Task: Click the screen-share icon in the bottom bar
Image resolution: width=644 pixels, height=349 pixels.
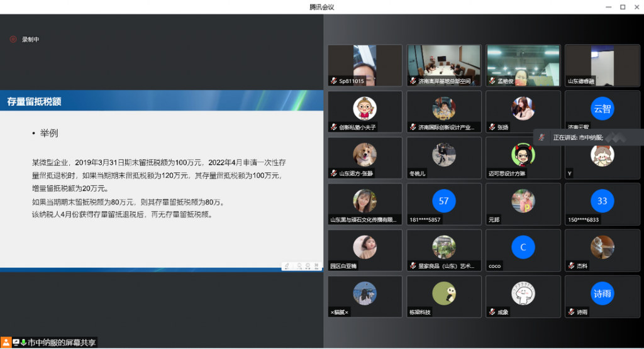Action: (16, 343)
